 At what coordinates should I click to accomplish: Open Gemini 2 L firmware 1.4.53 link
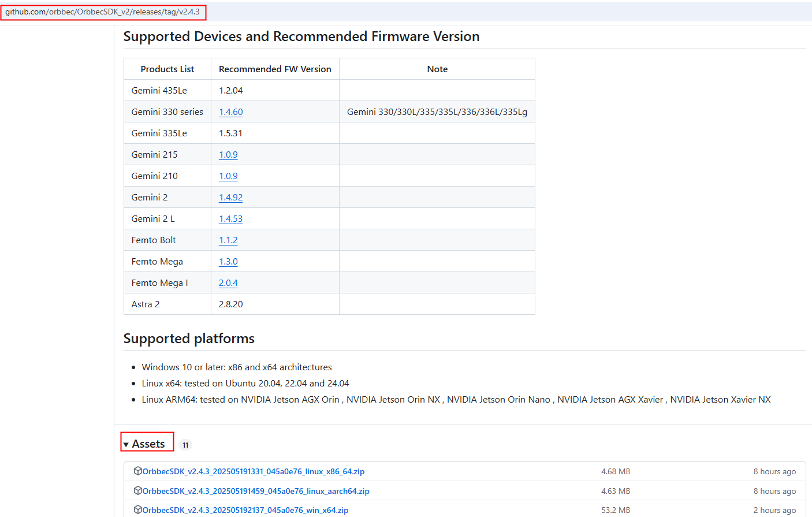[230, 219]
